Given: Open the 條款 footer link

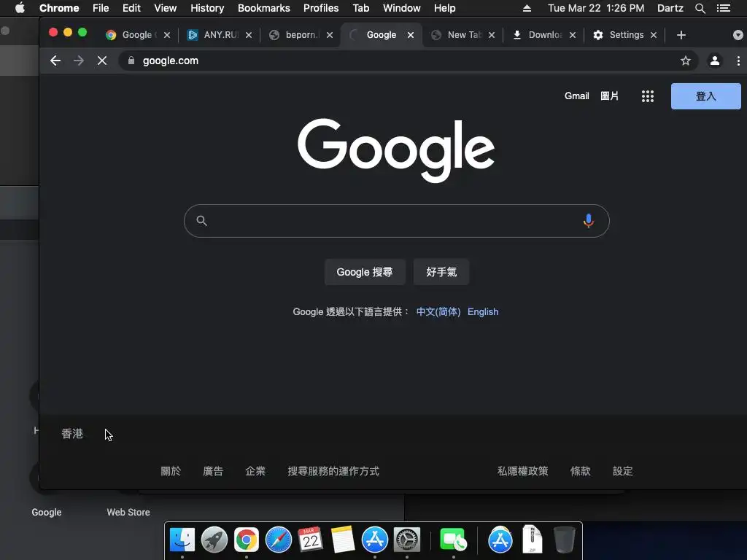Looking at the screenshot, I should click(580, 471).
